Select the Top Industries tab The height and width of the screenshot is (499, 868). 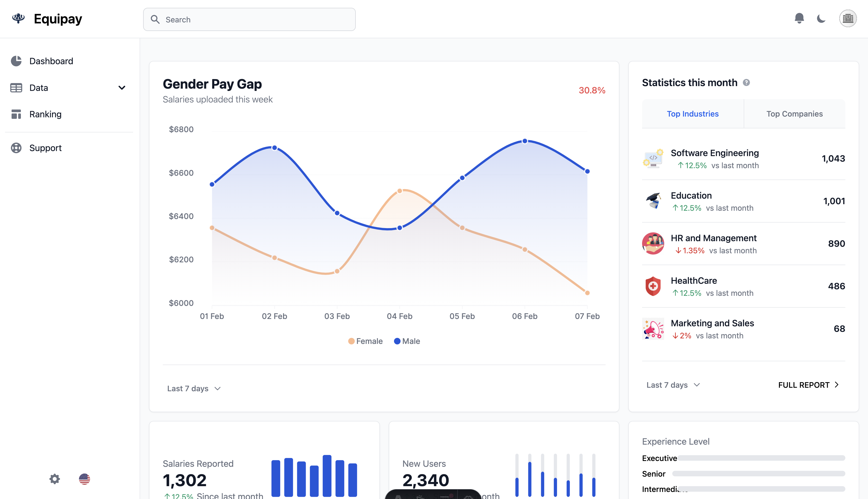click(692, 114)
